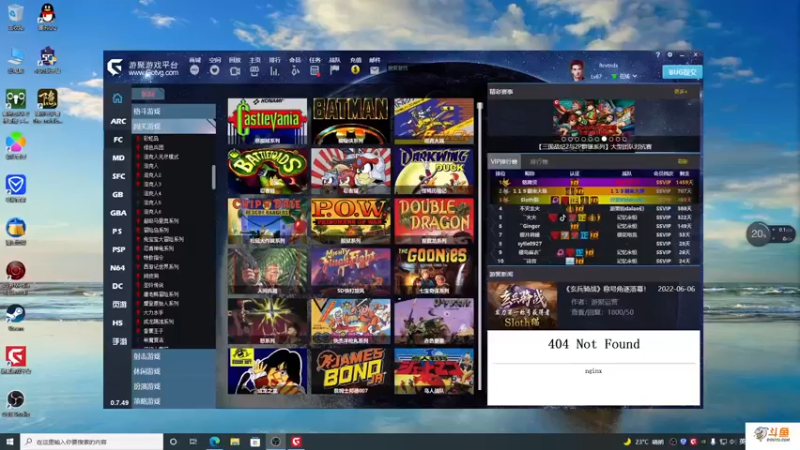Switch to the PSP platform tab
Screen dimensions: 800x450
(x=118, y=249)
